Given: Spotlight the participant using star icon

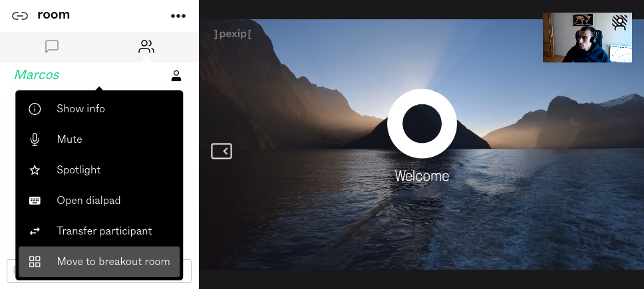Looking at the screenshot, I should [x=35, y=170].
